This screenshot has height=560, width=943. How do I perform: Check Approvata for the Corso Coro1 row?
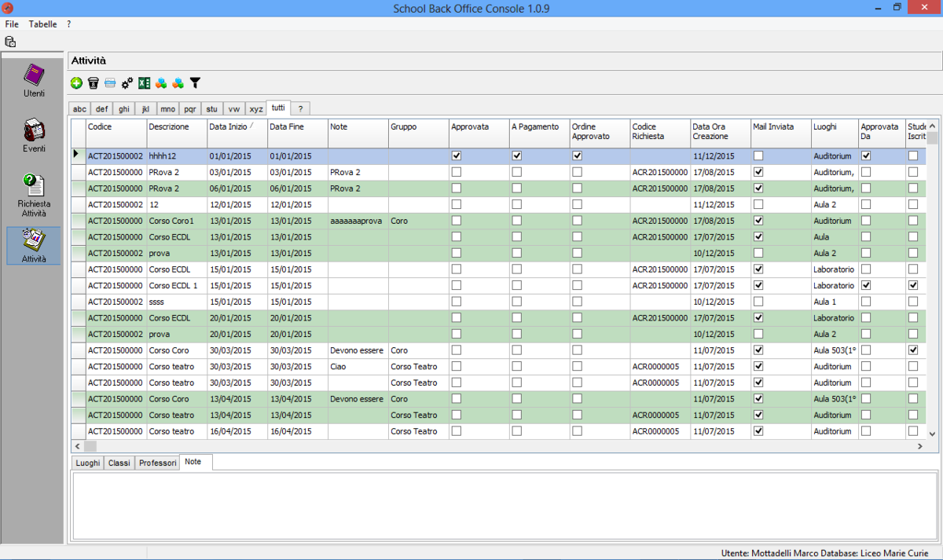pos(457,221)
